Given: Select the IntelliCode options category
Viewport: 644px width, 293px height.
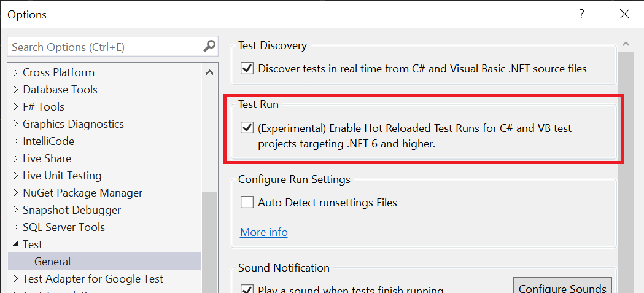Looking at the screenshot, I should (x=48, y=141).
